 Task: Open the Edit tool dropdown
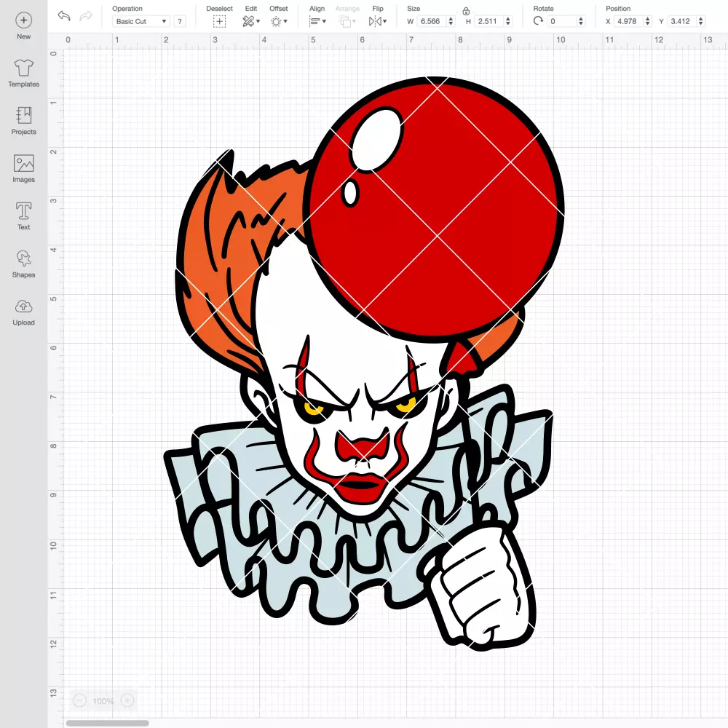251,21
